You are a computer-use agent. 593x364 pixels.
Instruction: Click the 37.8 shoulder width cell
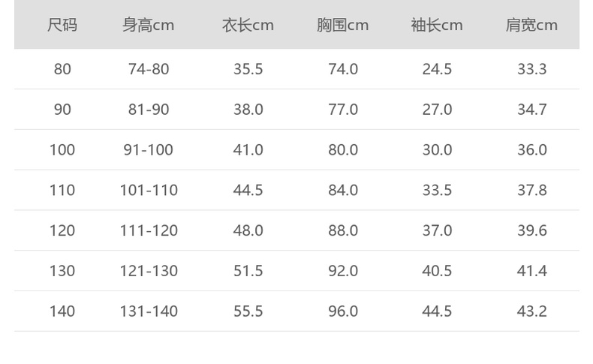531,191
